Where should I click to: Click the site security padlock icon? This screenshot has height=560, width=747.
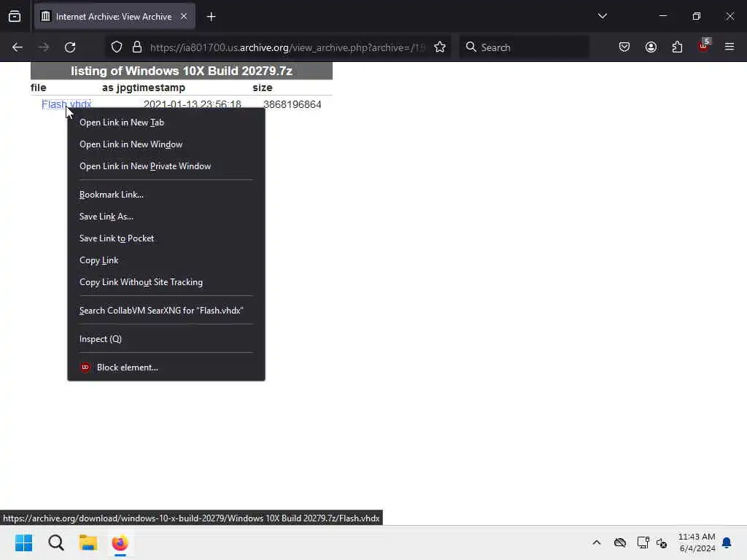point(137,47)
